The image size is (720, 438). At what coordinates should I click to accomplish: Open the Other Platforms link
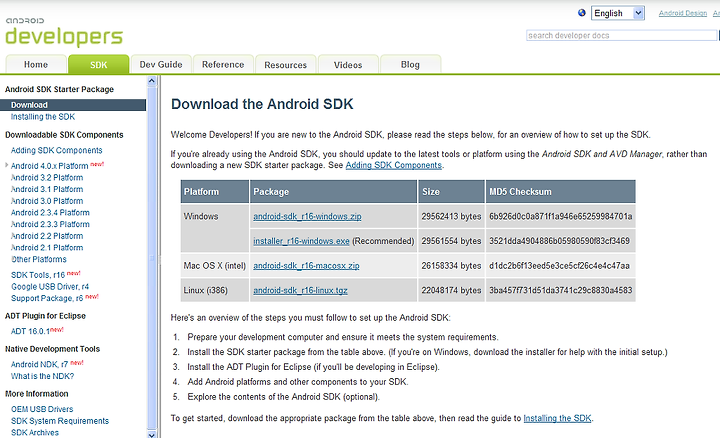point(39,259)
